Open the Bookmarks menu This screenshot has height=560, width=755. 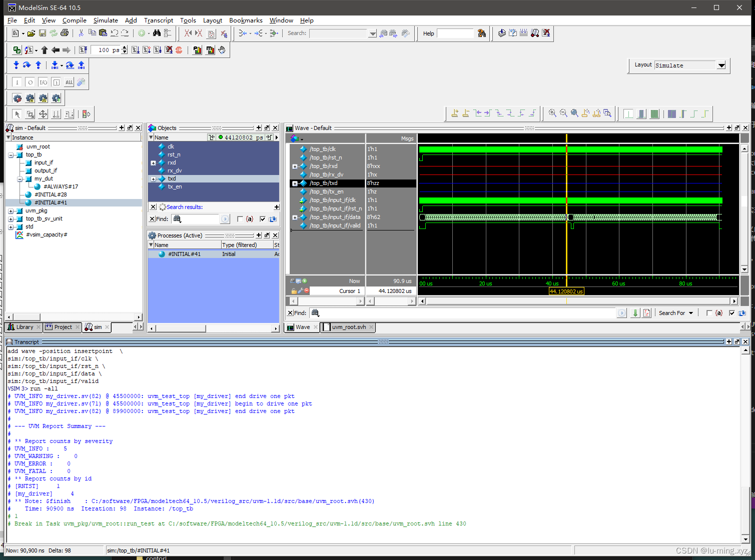246,20
